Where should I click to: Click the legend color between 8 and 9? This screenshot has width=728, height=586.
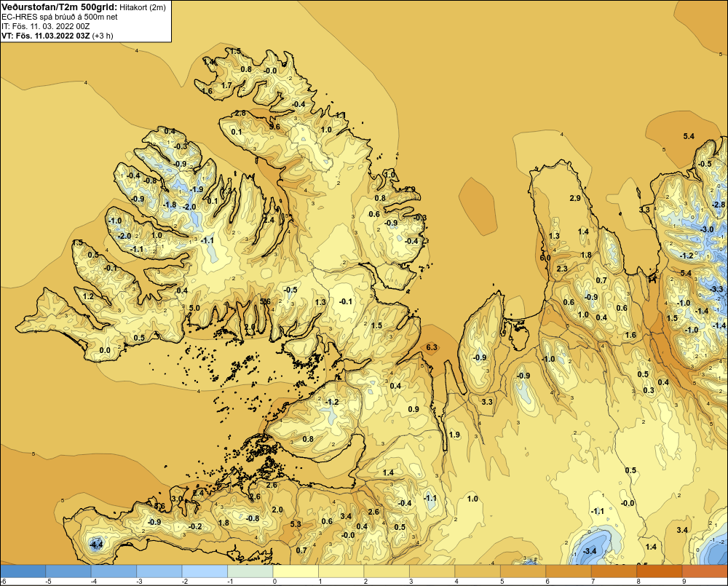(660, 571)
